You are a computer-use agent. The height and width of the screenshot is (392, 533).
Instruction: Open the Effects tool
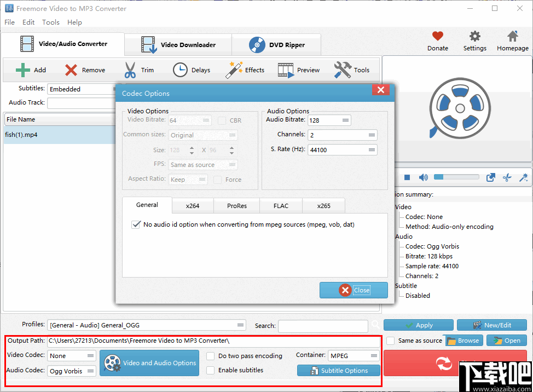pos(234,70)
